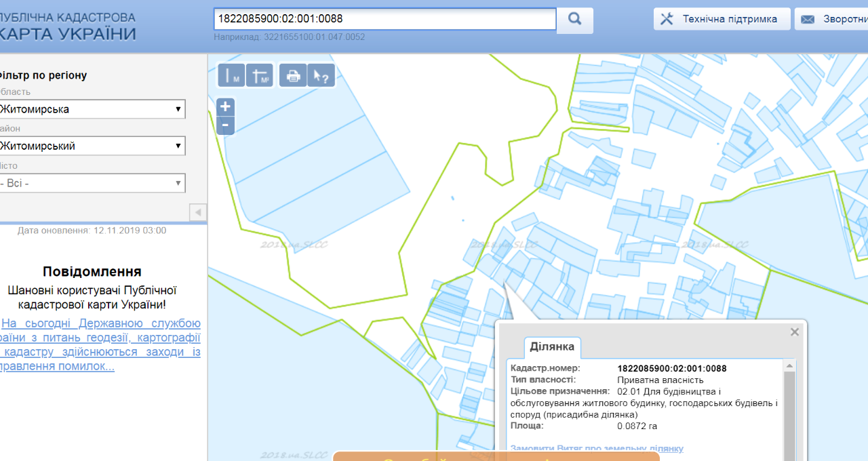This screenshot has width=868, height=461.
Task: Open Технічна підтримка support button
Action: 722,19
